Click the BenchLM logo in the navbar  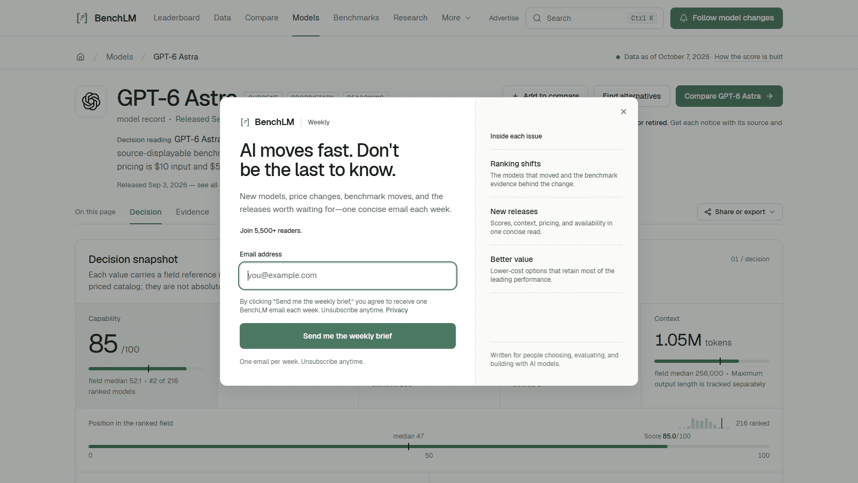point(106,18)
